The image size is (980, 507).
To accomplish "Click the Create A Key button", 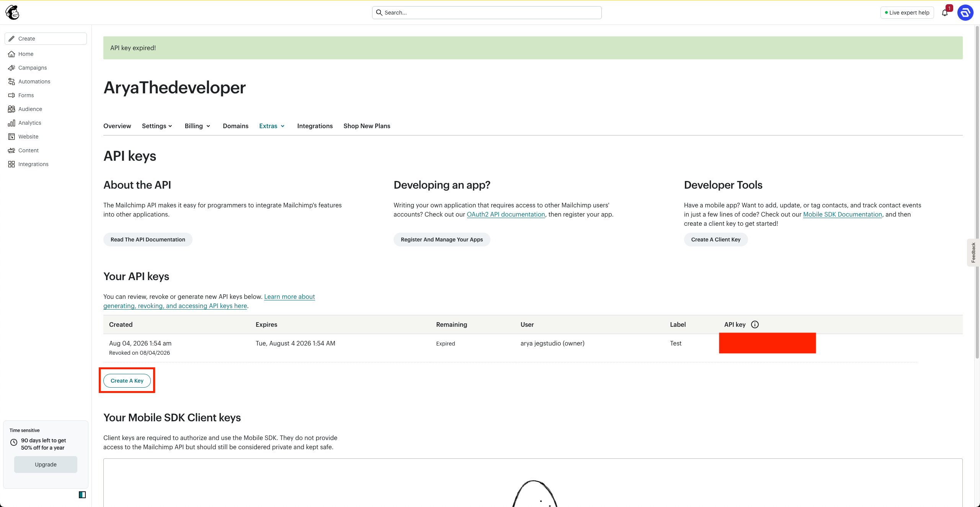I will pos(127,381).
